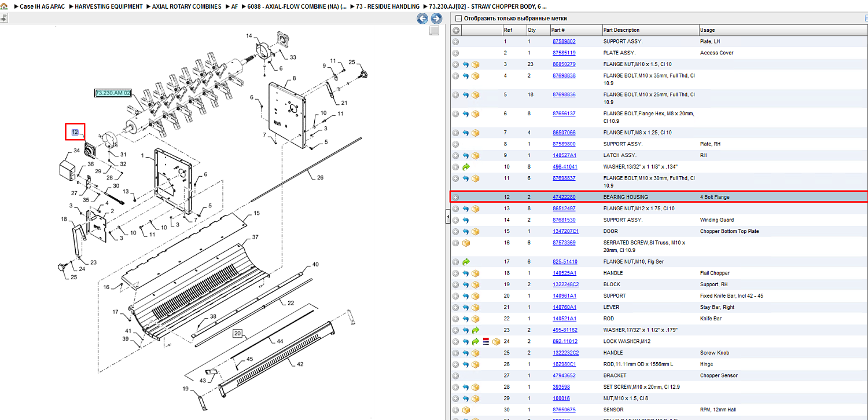Image resolution: width=868 pixels, height=420 pixels.
Task: Click the box icon for Ref 9 latch assy
Action: (475, 155)
